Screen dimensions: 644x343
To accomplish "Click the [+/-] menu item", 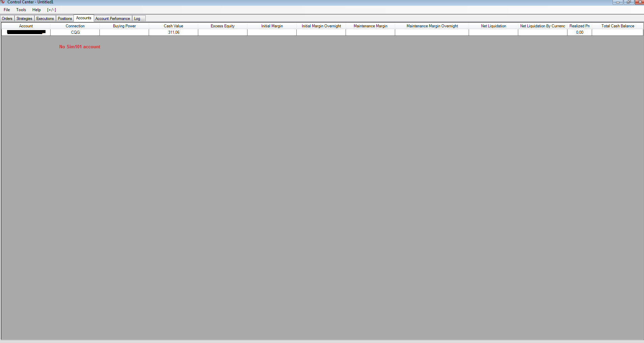I will point(52,10).
